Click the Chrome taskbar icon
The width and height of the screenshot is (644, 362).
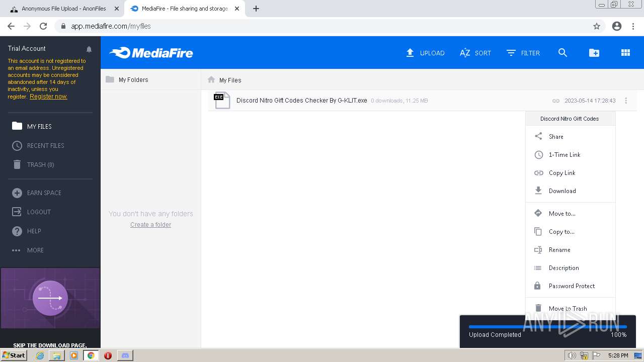(91, 355)
